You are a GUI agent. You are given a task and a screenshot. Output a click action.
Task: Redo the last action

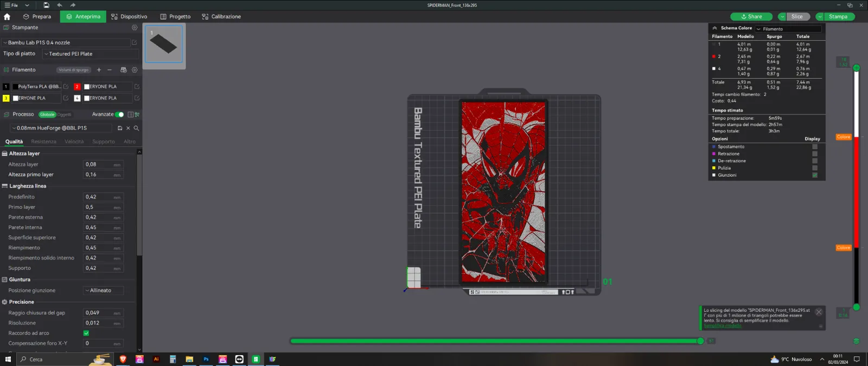(x=73, y=5)
